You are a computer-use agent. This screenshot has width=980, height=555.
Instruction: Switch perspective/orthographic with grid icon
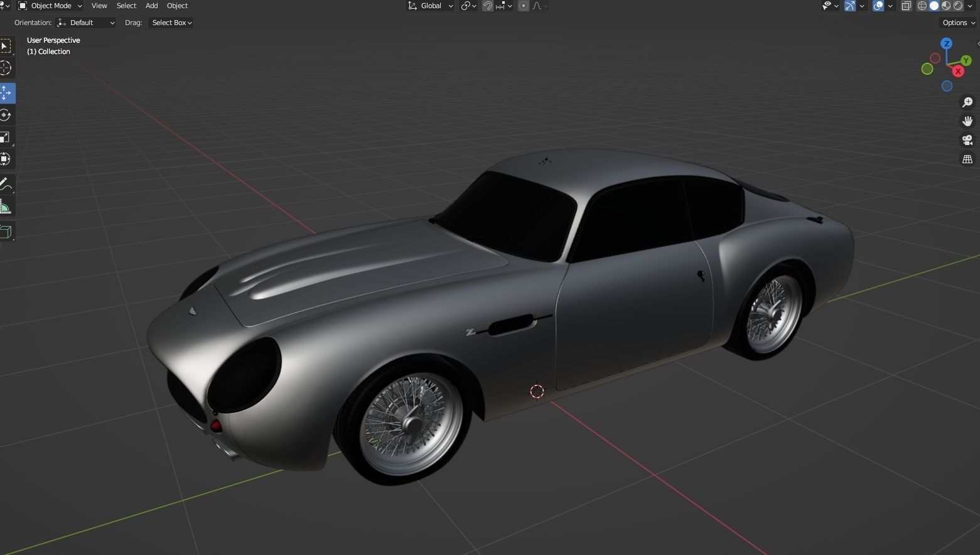pyautogui.click(x=967, y=159)
